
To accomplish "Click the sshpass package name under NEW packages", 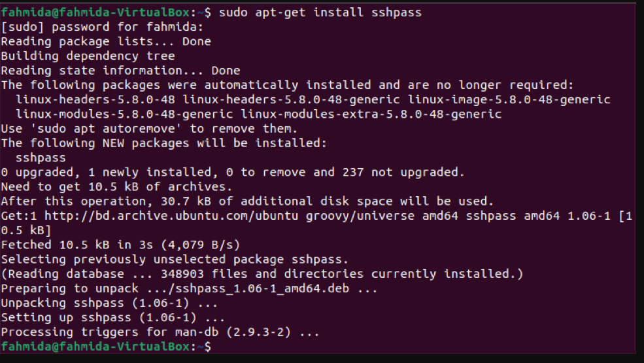I will (x=41, y=158).
